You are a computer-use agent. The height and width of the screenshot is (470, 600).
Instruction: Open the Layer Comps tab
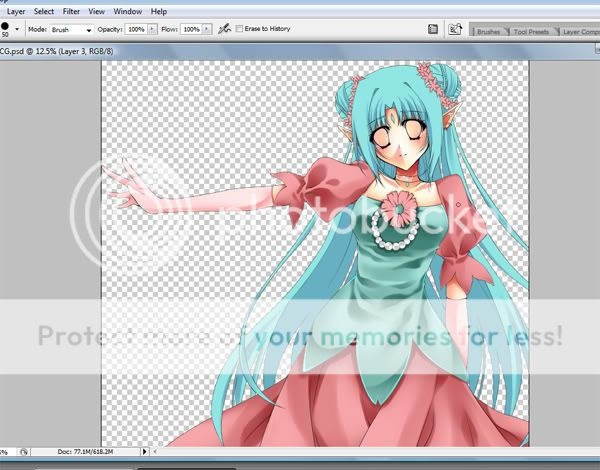[580, 32]
